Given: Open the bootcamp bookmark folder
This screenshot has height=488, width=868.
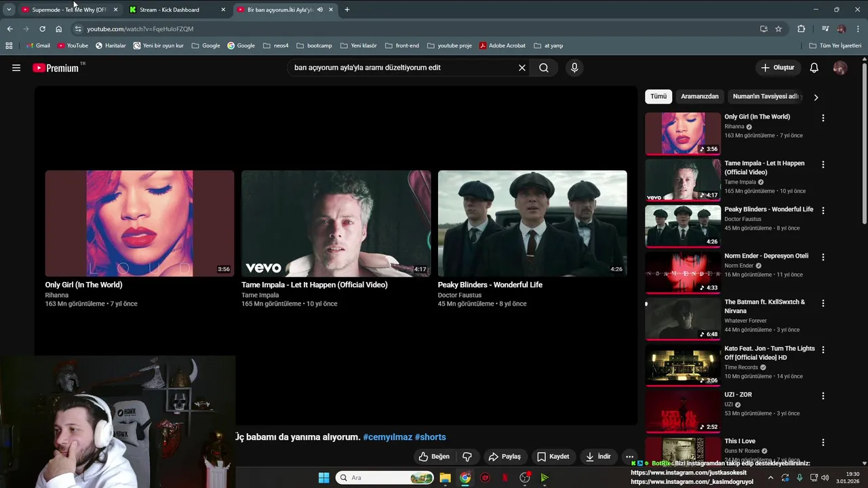Looking at the screenshot, I should click(x=314, y=45).
